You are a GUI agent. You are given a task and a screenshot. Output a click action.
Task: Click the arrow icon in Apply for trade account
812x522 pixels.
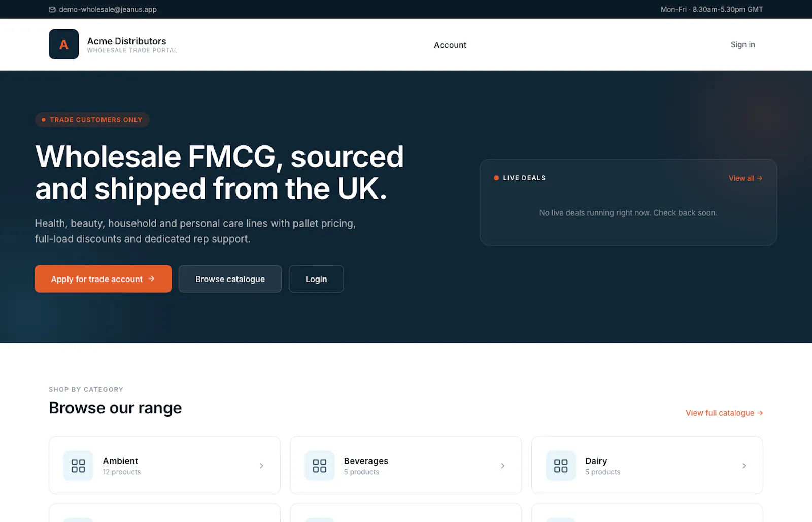point(151,279)
